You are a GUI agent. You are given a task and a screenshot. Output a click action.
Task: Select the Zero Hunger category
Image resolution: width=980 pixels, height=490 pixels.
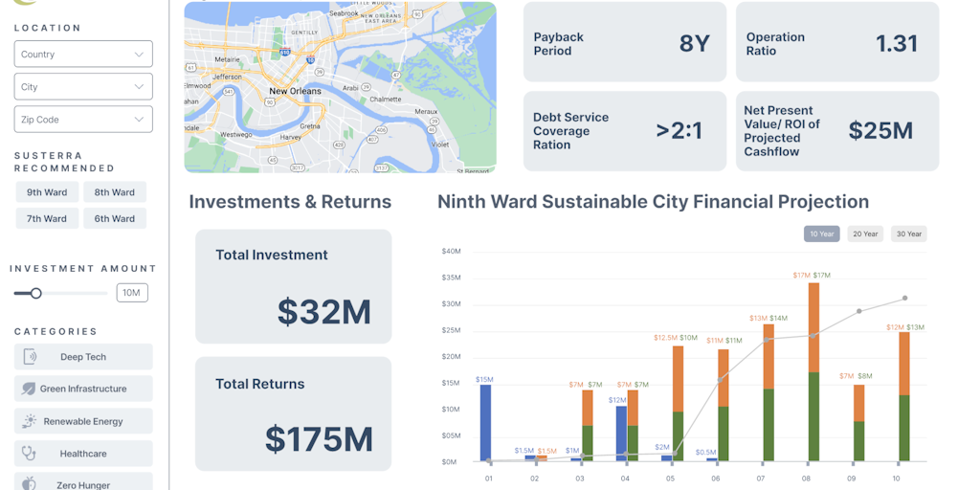(x=83, y=482)
